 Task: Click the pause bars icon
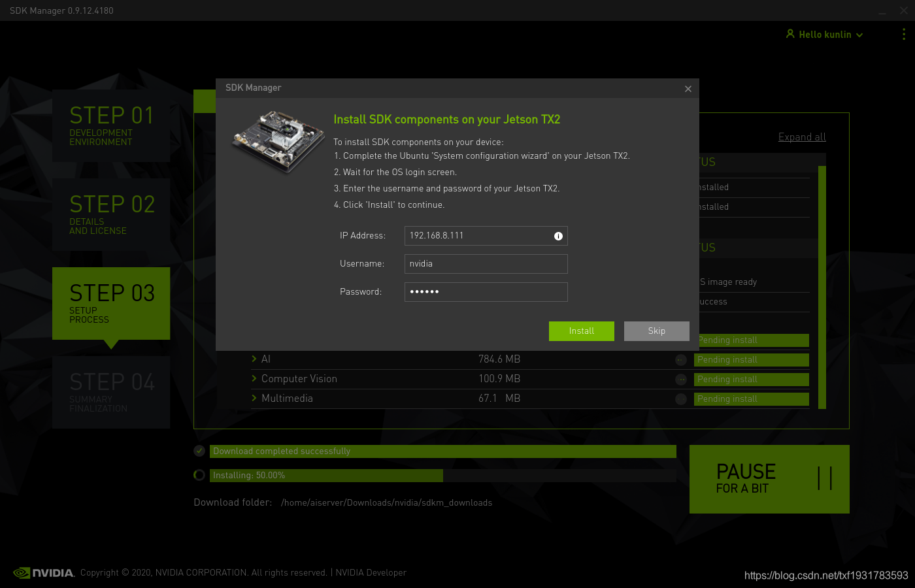[825, 478]
